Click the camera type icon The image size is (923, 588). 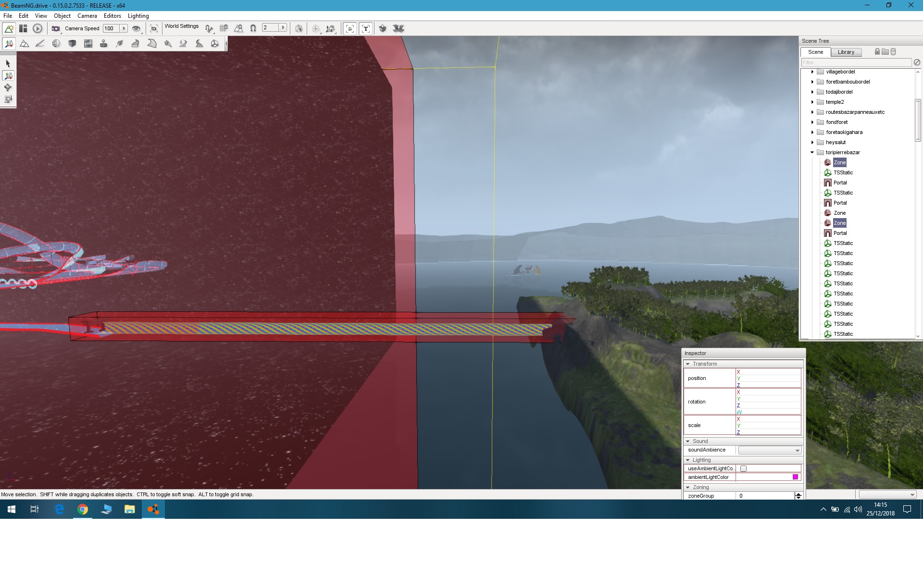click(56, 29)
